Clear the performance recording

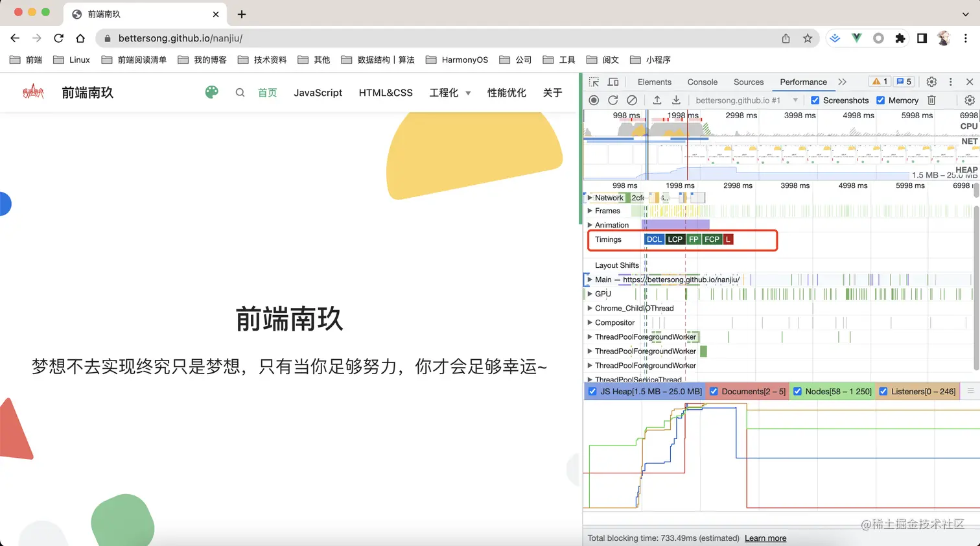(632, 100)
